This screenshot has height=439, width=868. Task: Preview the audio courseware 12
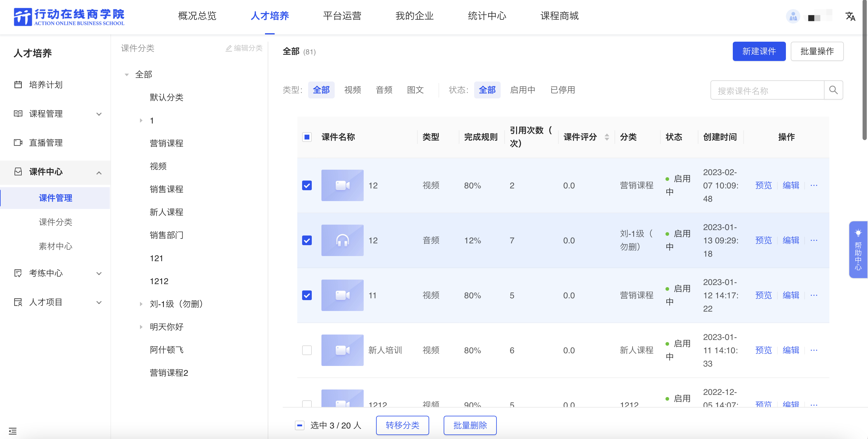(x=763, y=240)
